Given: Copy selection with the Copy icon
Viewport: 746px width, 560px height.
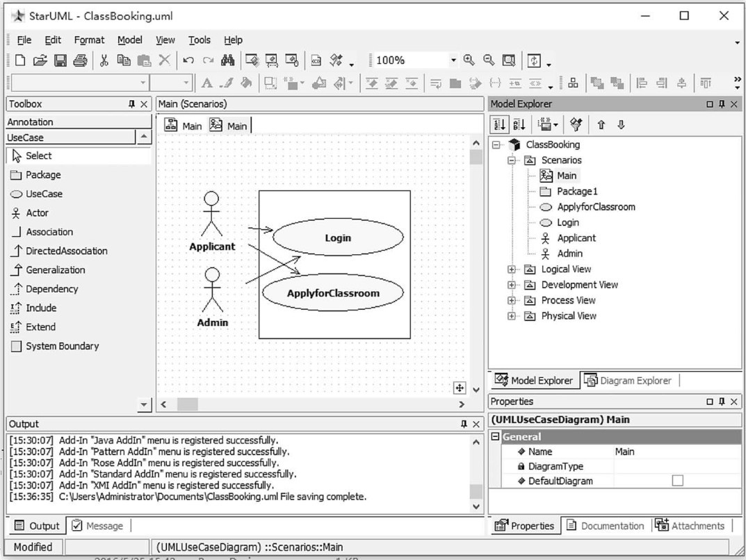Looking at the screenshot, I should pyautogui.click(x=124, y=60).
